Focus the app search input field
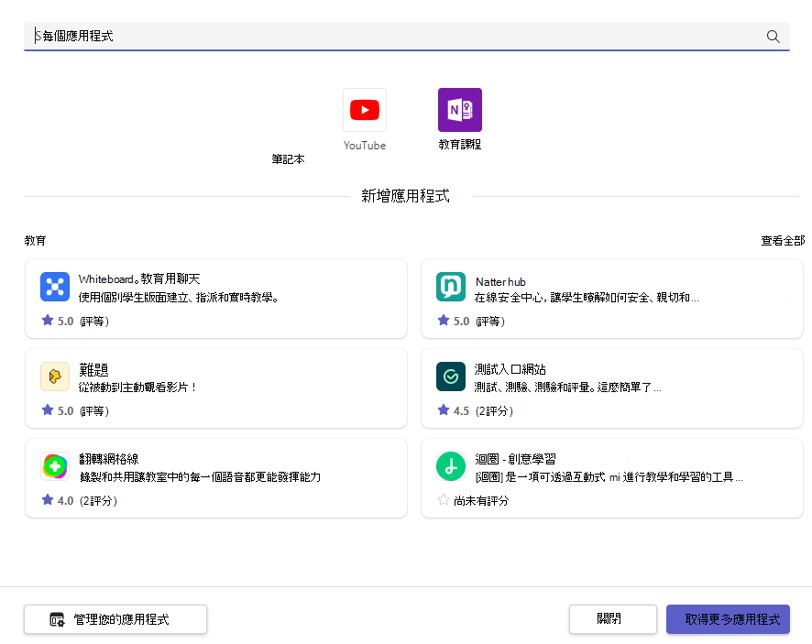Viewport: 812px width, 644px height. [x=407, y=37]
